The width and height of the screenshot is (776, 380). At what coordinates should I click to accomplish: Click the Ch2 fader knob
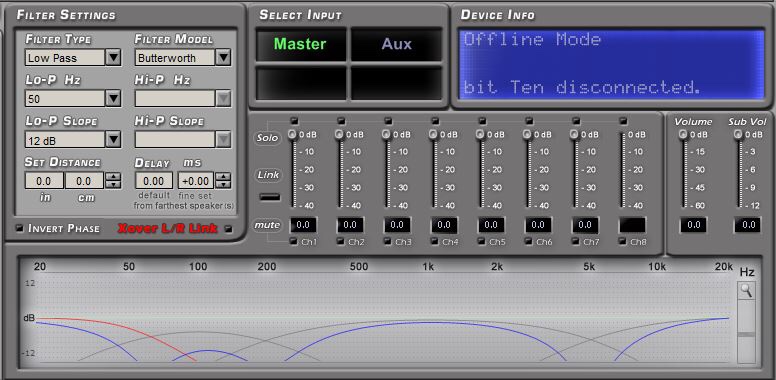[339, 134]
